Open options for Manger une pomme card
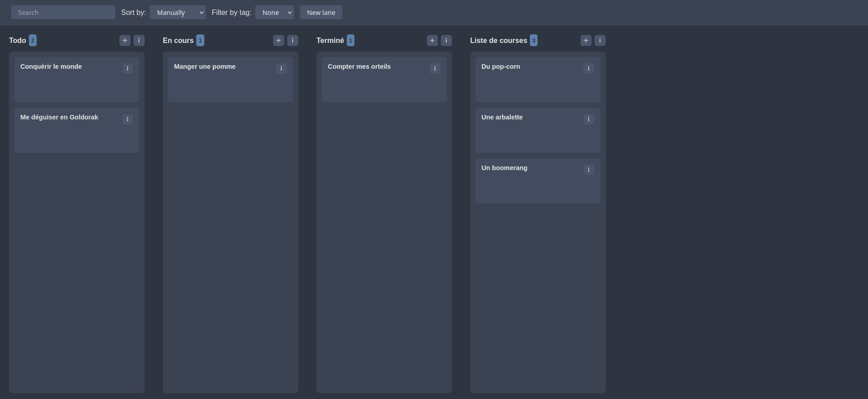Image resolution: width=868 pixels, height=399 pixels. (281, 69)
